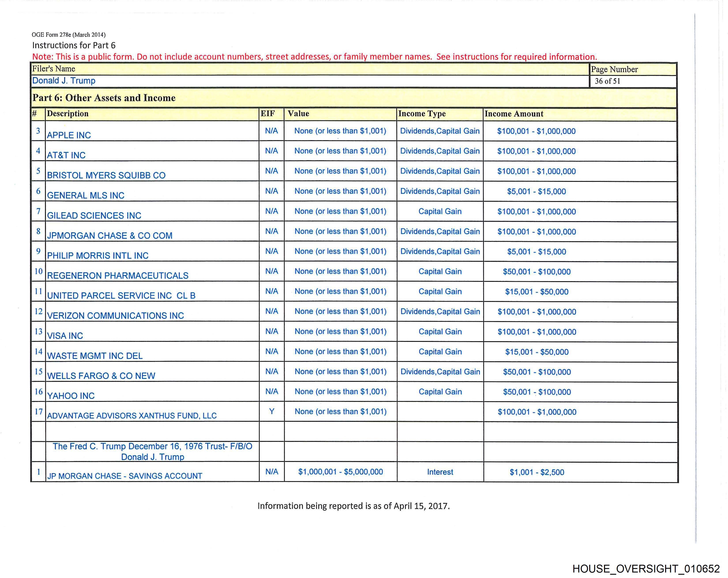This screenshot has height=578, width=728.
Task: Click the Y EIF value for Xanthus Fund
Action: (272, 411)
